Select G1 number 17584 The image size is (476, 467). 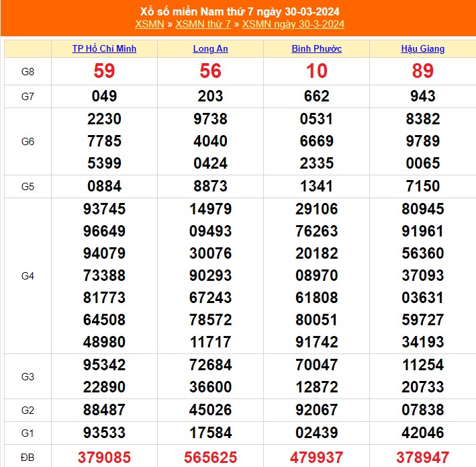click(x=210, y=433)
